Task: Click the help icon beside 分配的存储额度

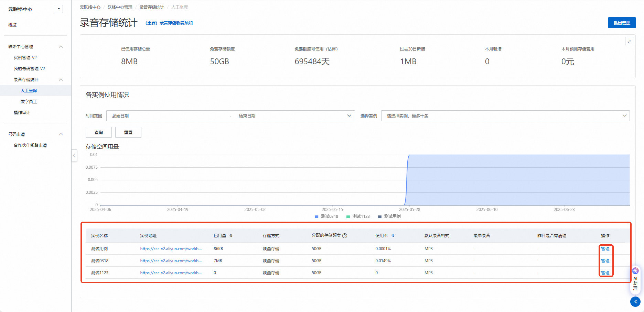Action: pos(345,236)
